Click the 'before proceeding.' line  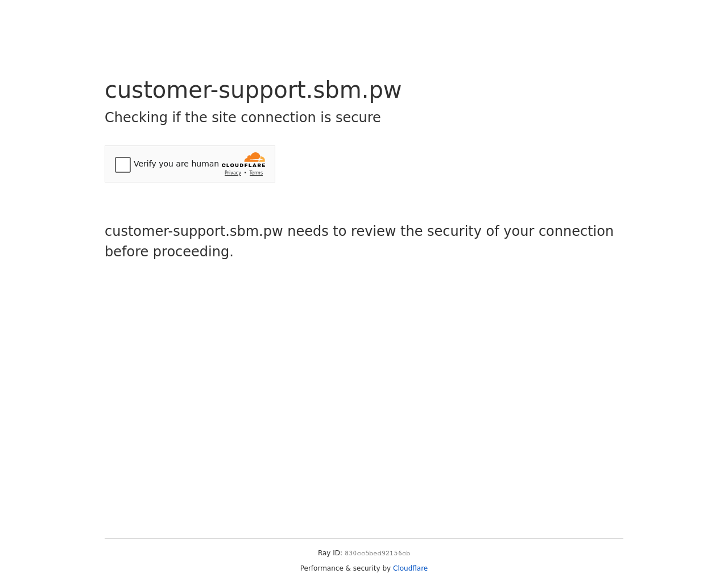click(169, 252)
